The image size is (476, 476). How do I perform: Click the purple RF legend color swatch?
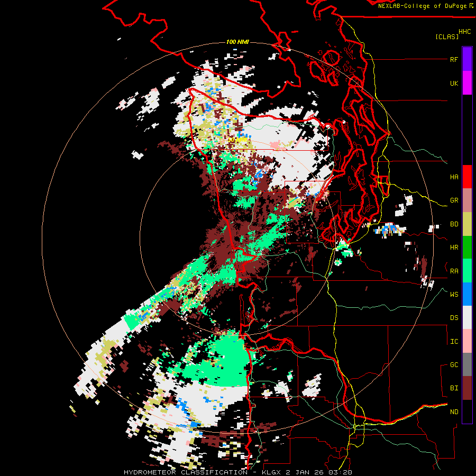(x=467, y=59)
